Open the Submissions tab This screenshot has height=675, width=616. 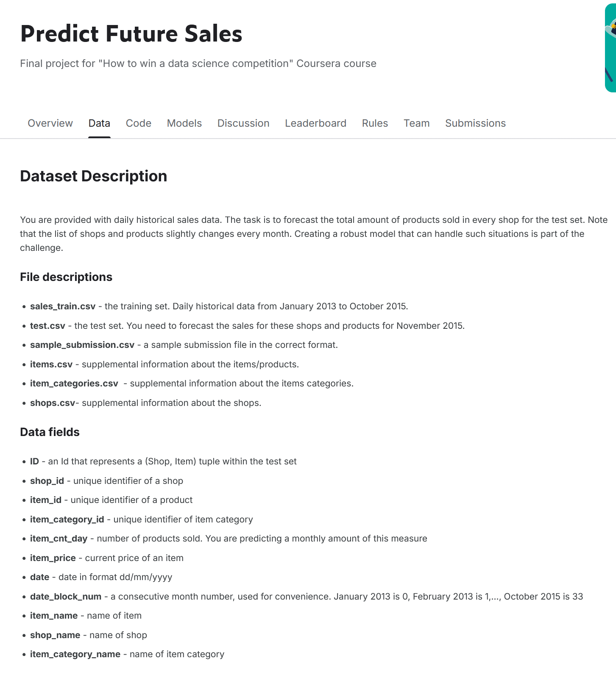click(475, 123)
